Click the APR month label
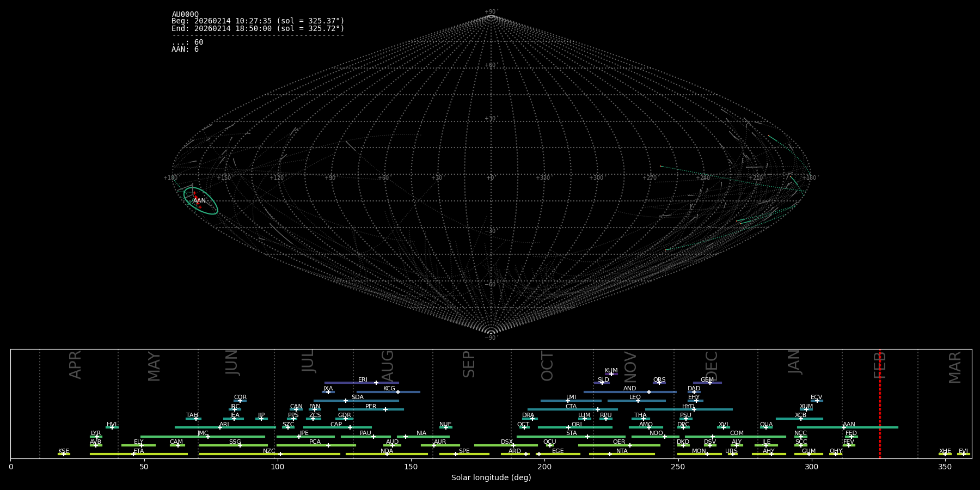The height and width of the screenshot is (490, 980). pos(75,365)
